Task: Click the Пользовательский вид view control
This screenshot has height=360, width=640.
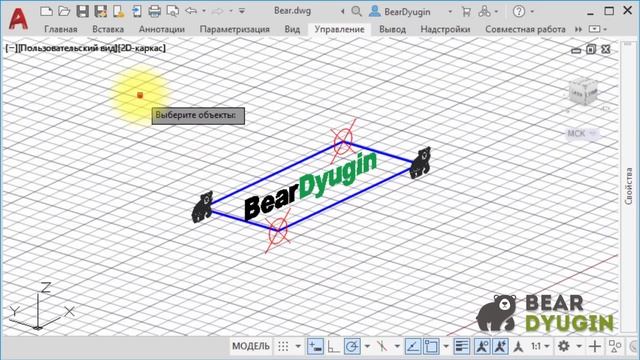Action: (67, 48)
